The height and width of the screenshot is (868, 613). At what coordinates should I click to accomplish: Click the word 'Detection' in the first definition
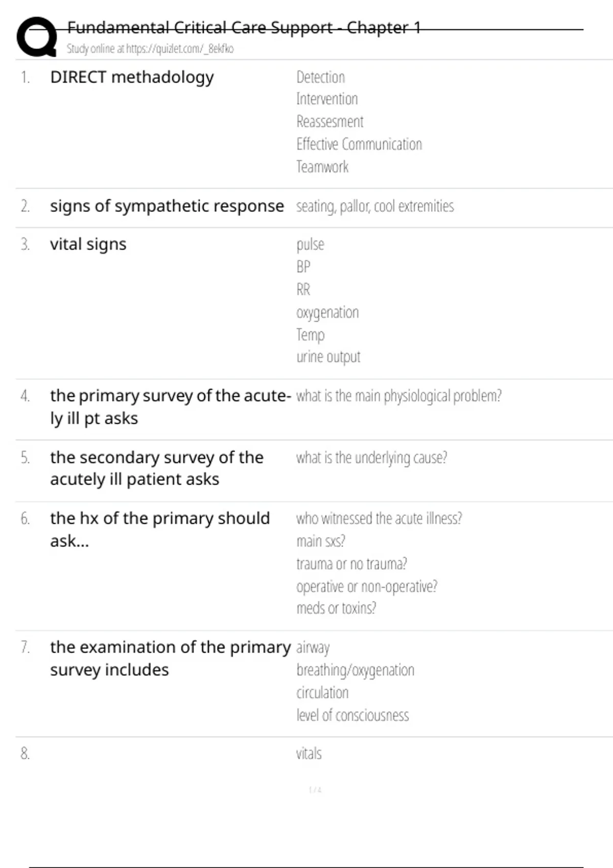coord(320,77)
